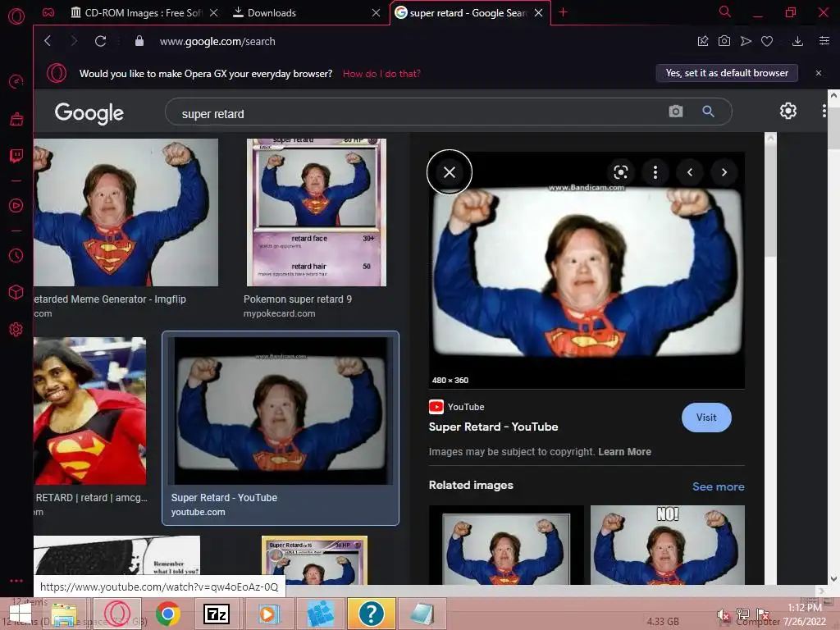This screenshot has height=630, width=840.
Task: Close the CD-ROM Images tab
Action: pyautogui.click(x=214, y=12)
